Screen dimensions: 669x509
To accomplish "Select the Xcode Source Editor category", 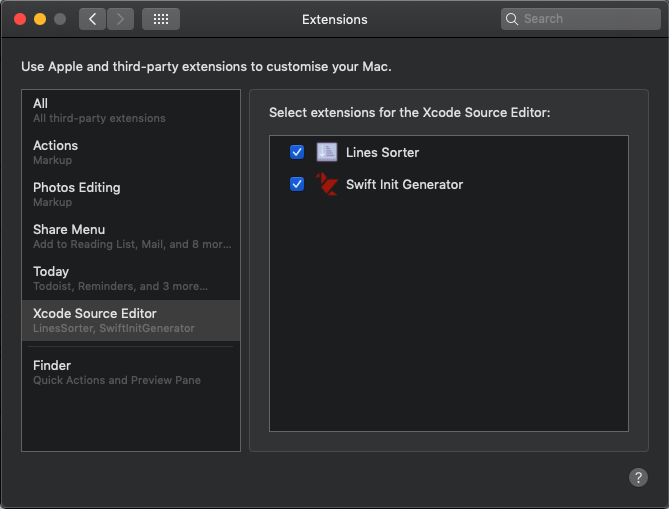I will point(131,320).
